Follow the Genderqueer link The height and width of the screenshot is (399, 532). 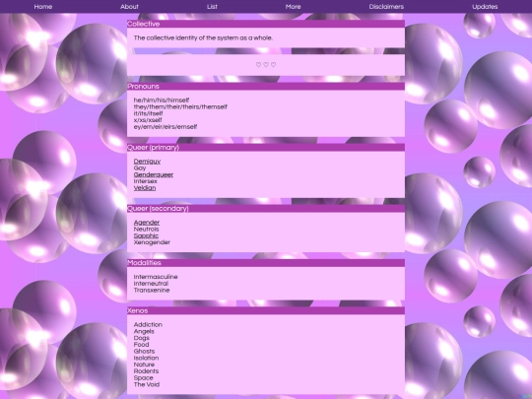point(154,174)
